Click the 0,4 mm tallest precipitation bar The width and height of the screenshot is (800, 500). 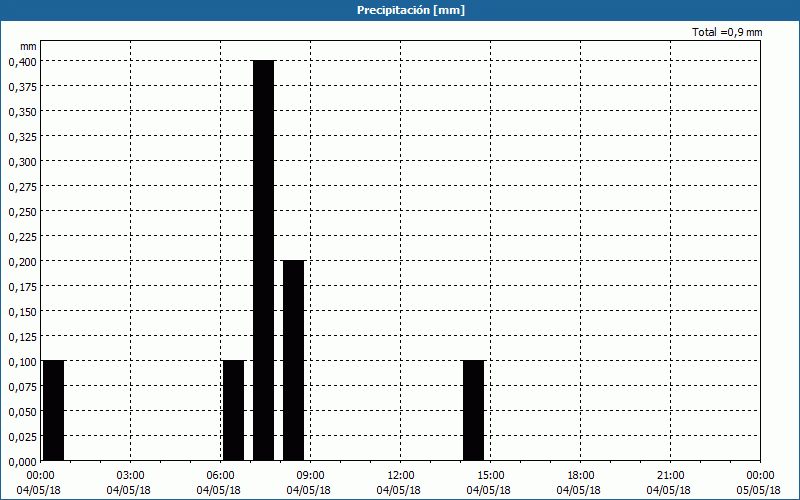click(x=264, y=261)
